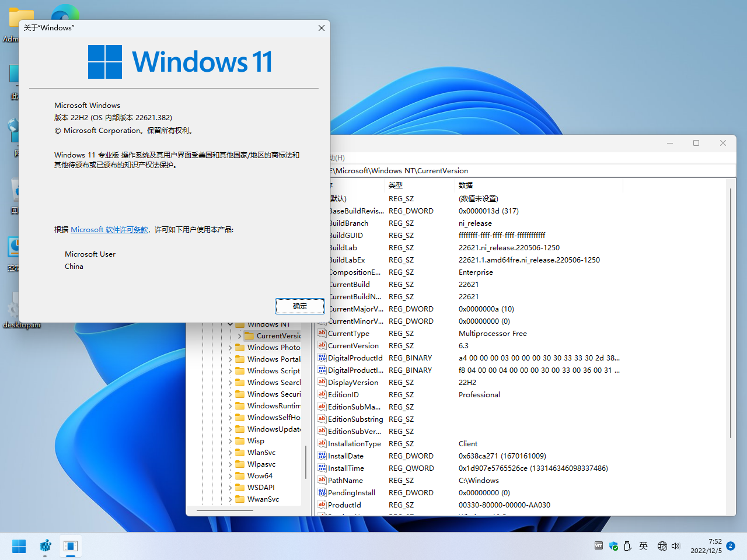Click the DWORD icon for PendingInstall
The width and height of the screenshot is (747, 560).
322,492
